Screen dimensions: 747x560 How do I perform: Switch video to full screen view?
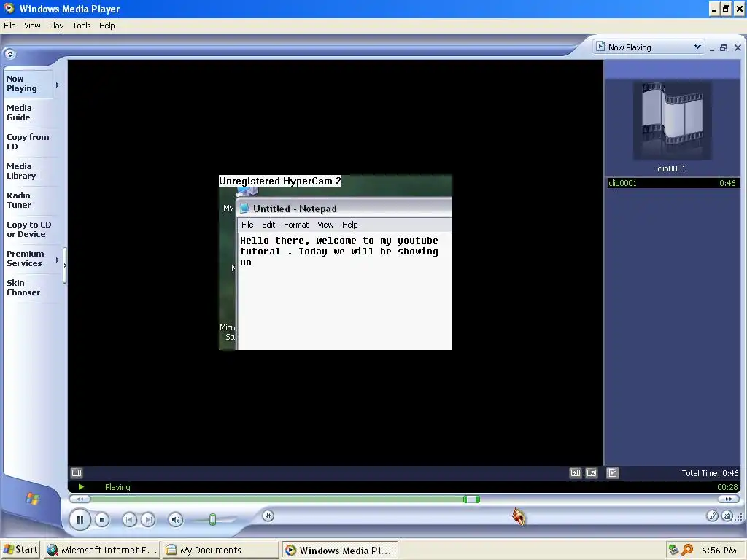coord(592,472)
